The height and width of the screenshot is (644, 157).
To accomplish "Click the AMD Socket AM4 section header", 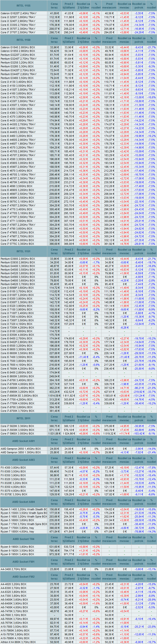I will [23, 502].
